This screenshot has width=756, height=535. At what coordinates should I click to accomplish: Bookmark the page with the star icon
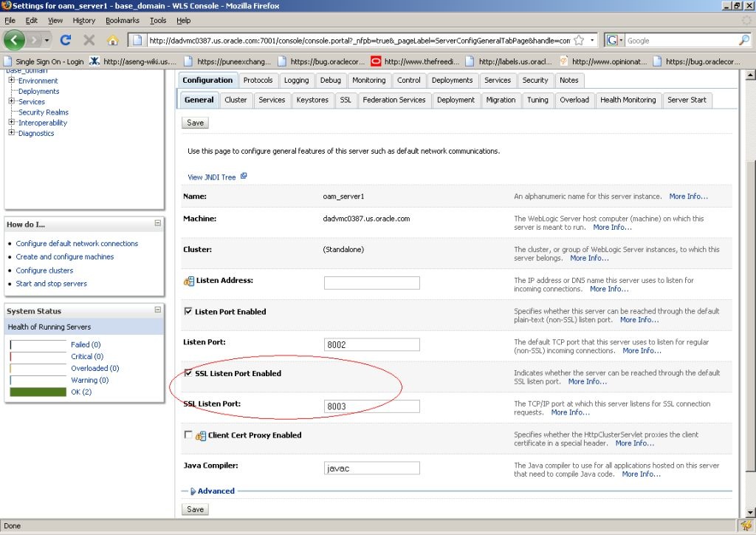579,41
